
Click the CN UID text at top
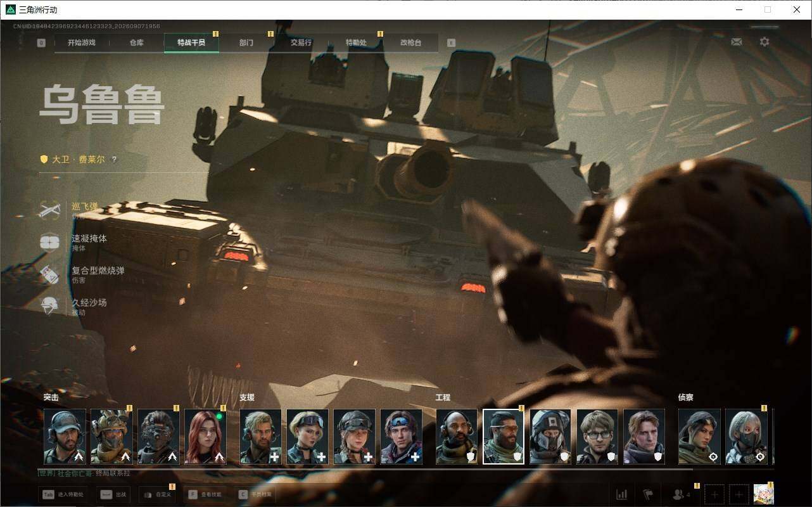coord(87,26)
